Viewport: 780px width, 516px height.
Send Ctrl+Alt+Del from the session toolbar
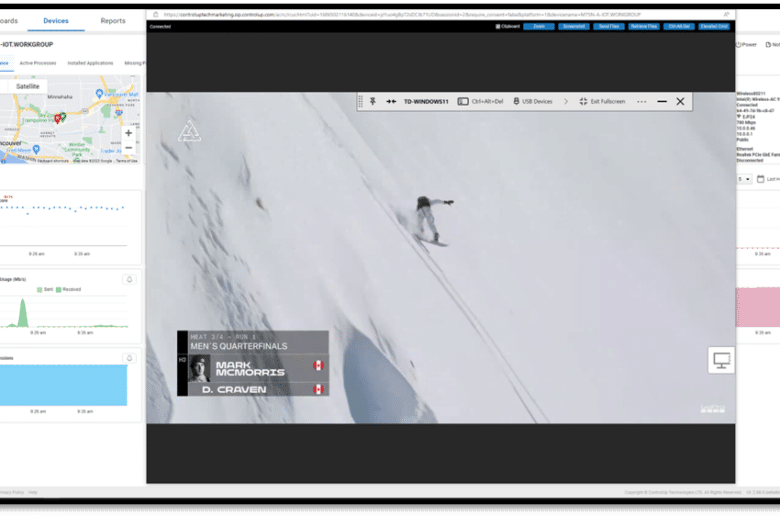pos(481,102)
